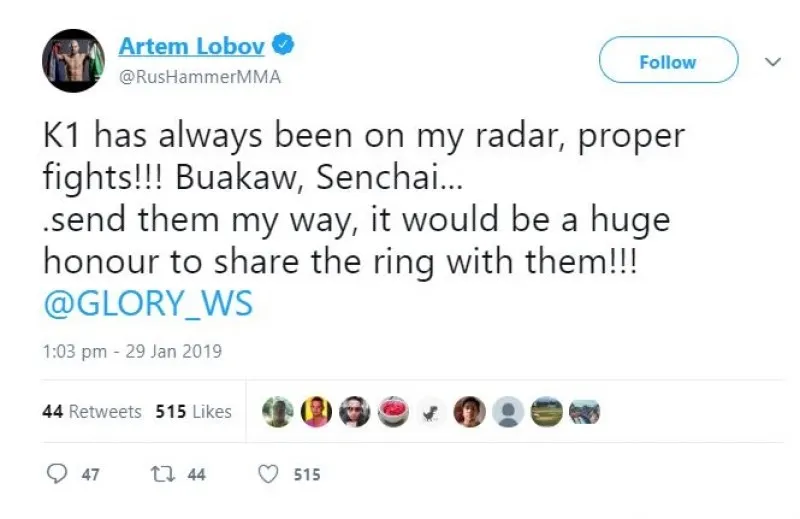Viewport: 800px width, 519px height.
Task: Click the first liker avatar in the row
Action: 277,411
